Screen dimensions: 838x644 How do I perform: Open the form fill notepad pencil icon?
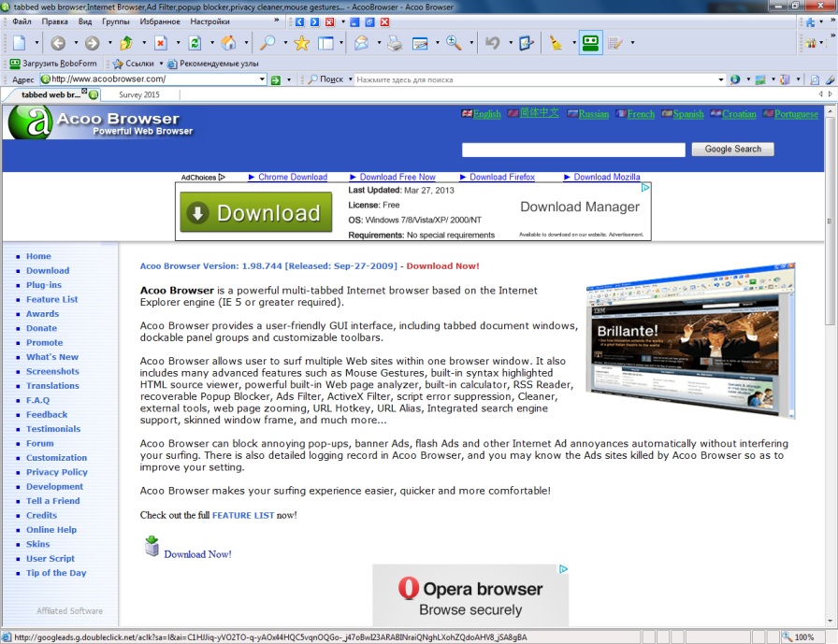(615, 43)
